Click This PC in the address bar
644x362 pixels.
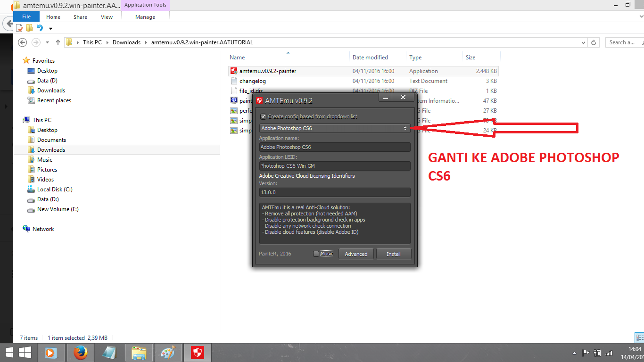point(92,42)
